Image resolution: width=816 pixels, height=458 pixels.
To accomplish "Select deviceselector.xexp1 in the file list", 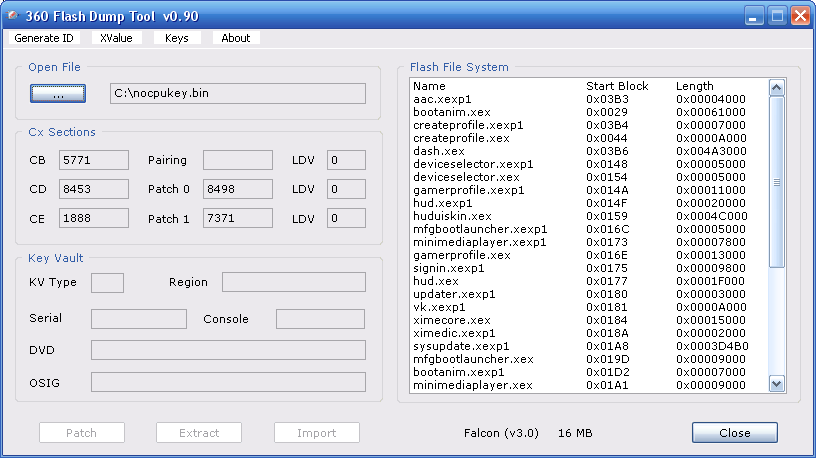I will (588, 164).
